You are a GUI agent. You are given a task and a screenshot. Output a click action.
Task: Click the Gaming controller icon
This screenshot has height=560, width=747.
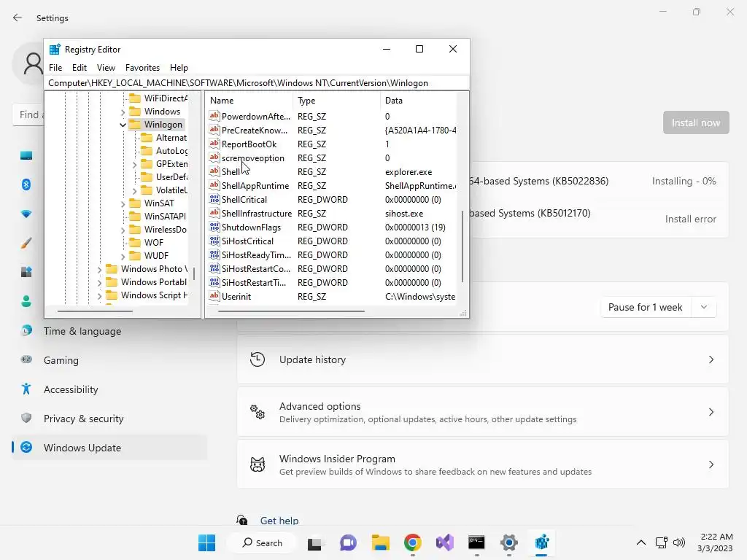coord(26,359)
